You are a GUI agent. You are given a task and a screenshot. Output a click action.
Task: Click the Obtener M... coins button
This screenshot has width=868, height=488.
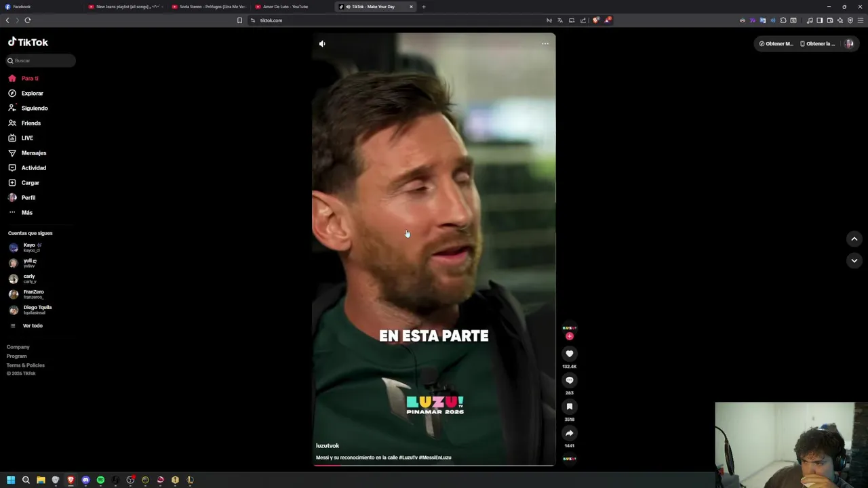[776, 43]
